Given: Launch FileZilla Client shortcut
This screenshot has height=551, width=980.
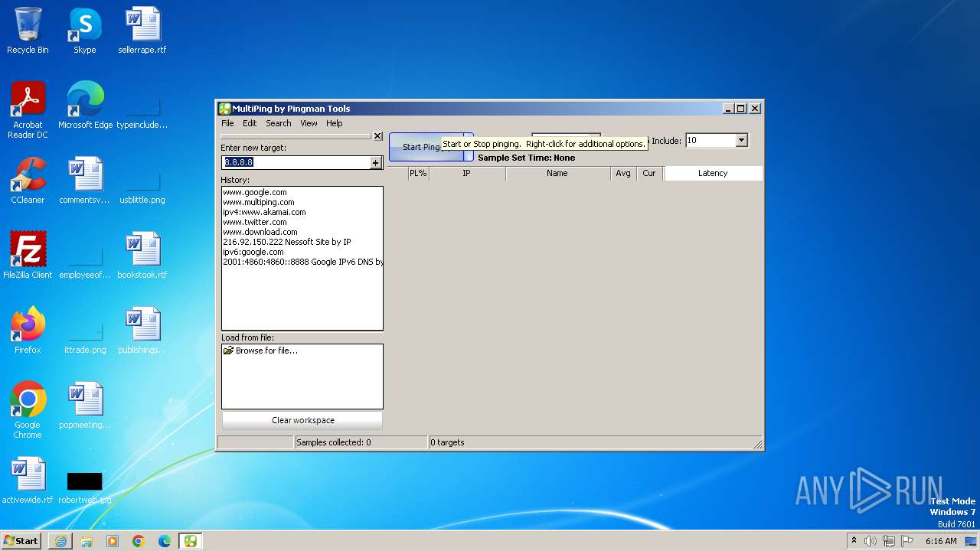Looking at the screenshot, I should (x=28, y=256).
